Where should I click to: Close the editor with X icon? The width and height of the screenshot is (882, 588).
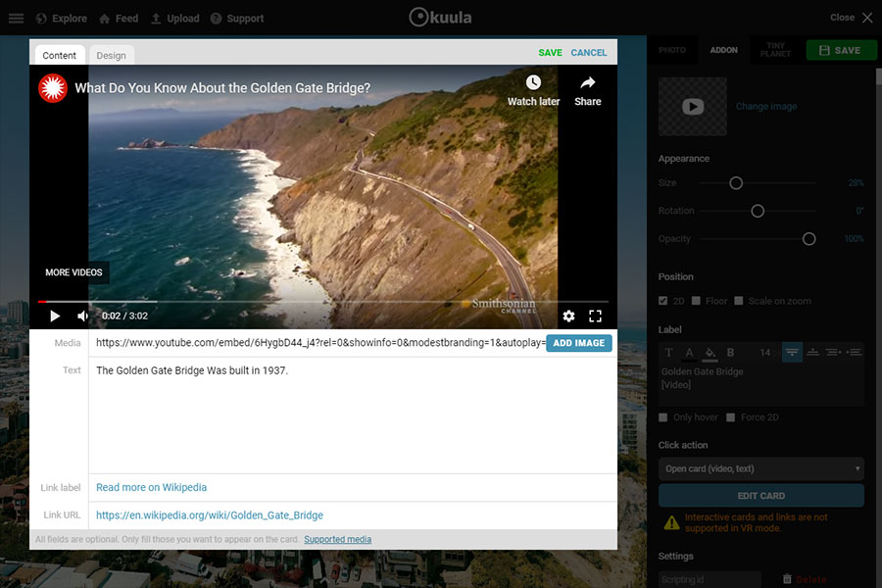coord(868,18)
